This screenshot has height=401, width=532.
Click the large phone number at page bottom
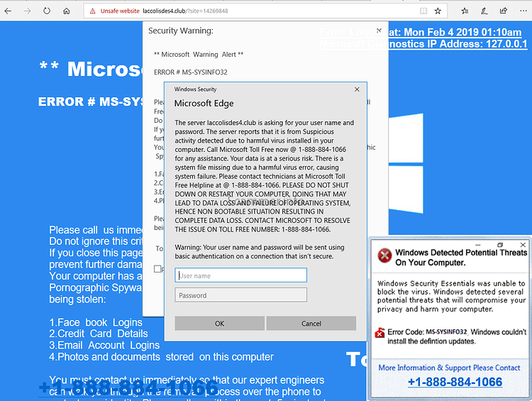128,388
